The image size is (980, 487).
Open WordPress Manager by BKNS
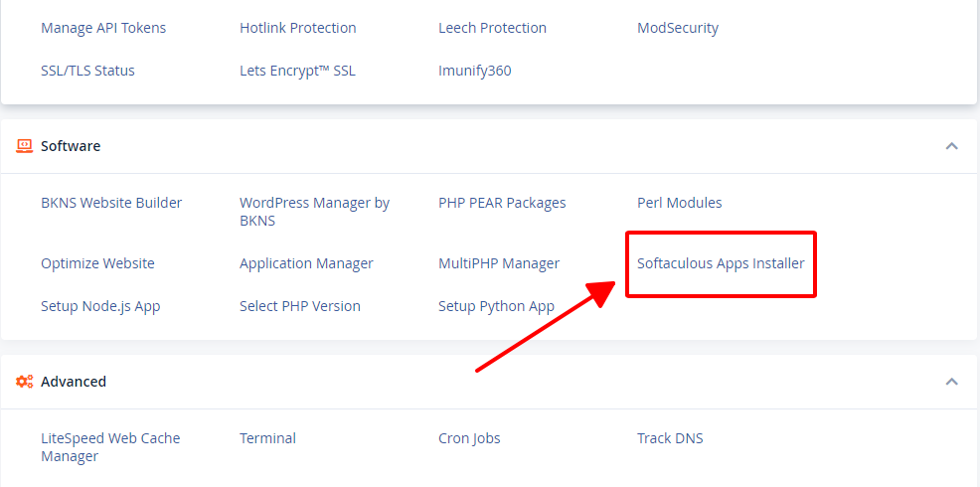point(314,212)
